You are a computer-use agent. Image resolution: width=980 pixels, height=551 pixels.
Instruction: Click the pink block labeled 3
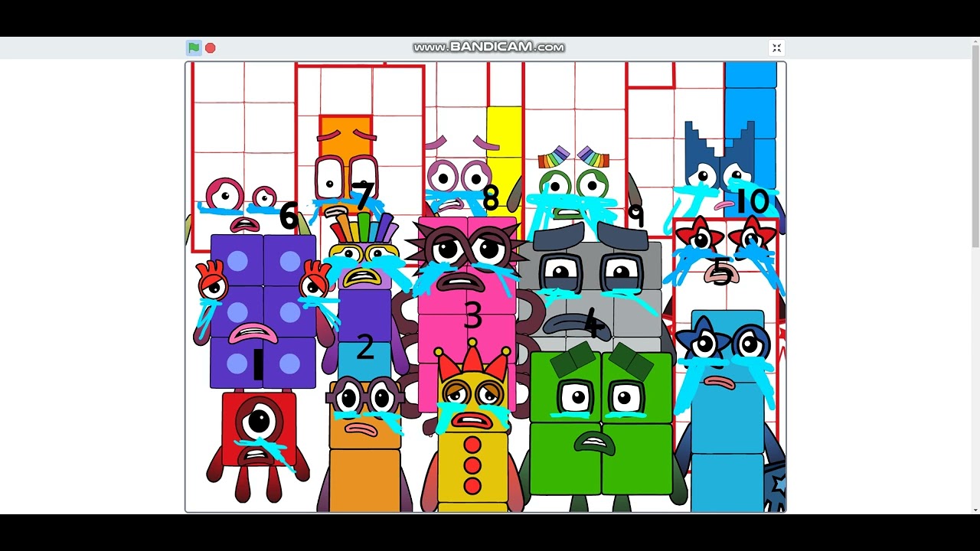point(467,314)
